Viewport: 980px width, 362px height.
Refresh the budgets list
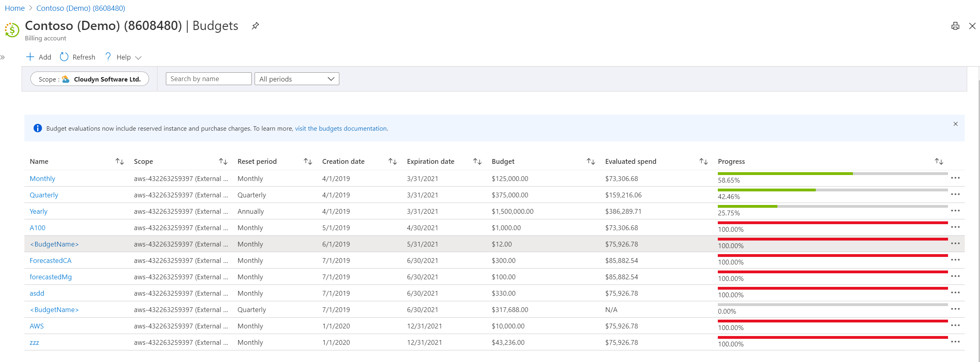point(78,57)
